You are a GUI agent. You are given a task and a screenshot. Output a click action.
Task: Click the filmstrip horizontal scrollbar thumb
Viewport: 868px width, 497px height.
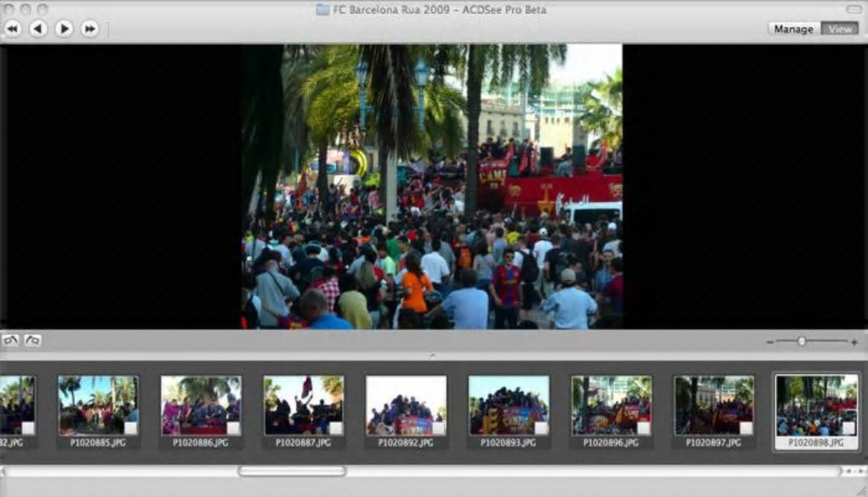(292, 471)
